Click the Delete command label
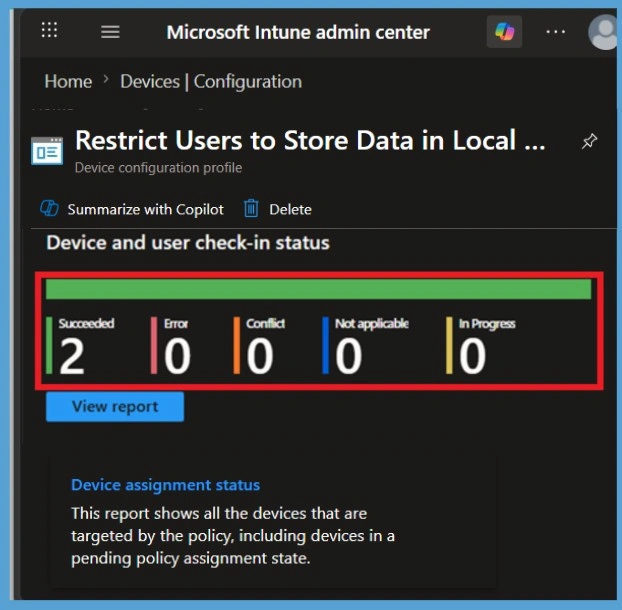Image resolution: width=622 pixels, height=610 pixels. 290,209
